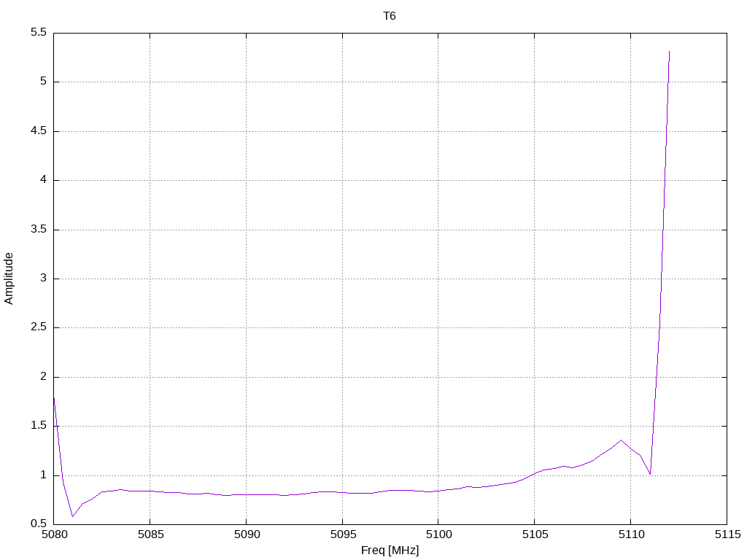Screen dimensions: 747x560
Task: Click the y-axis tick label 3.5
Action: point(39,230)
